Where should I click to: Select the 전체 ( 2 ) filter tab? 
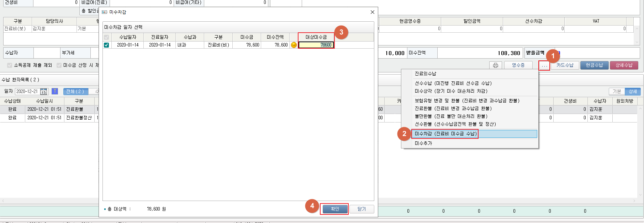[75, 92]
